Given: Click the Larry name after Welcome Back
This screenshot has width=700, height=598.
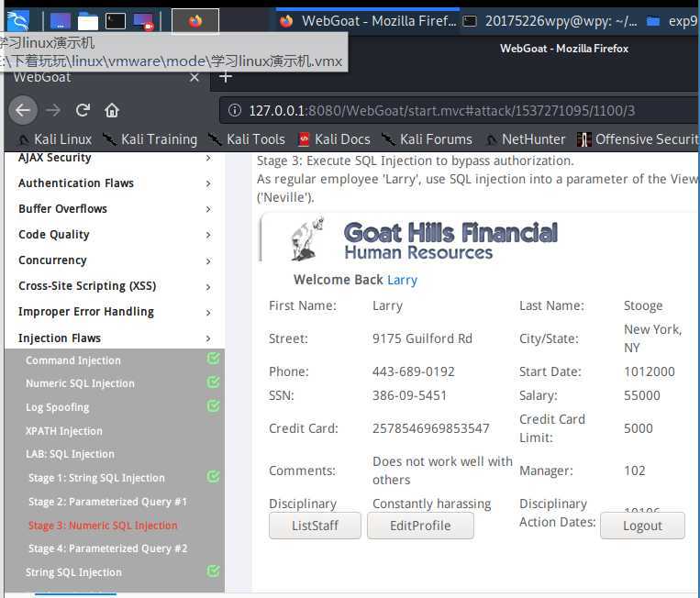Looking at the screenshot, I should point(402,280).
